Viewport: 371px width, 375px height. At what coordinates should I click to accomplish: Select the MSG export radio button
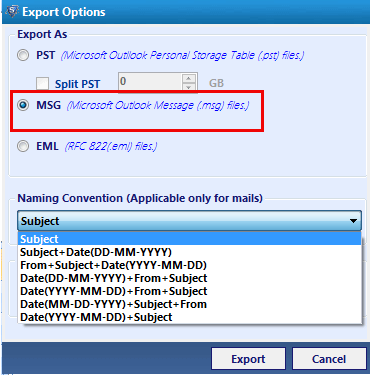[x=23, y=105]
